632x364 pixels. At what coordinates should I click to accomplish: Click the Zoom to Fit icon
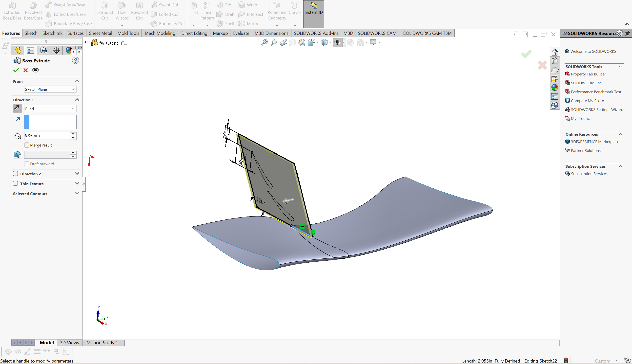[x=264, y=43]
